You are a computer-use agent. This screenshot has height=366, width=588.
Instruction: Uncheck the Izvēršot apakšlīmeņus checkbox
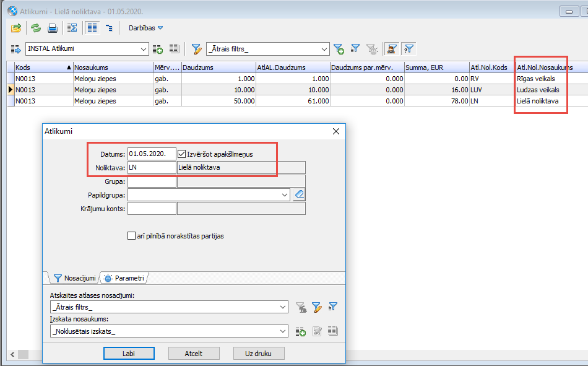(182, 154)
